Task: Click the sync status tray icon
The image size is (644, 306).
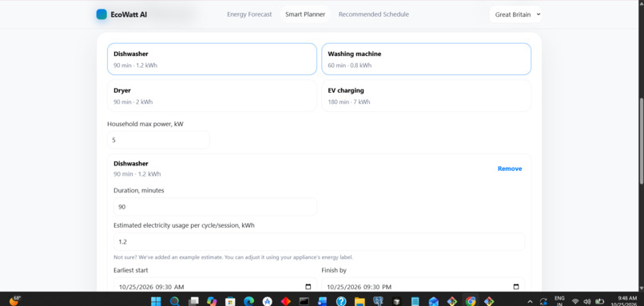Action: point(543,301)
